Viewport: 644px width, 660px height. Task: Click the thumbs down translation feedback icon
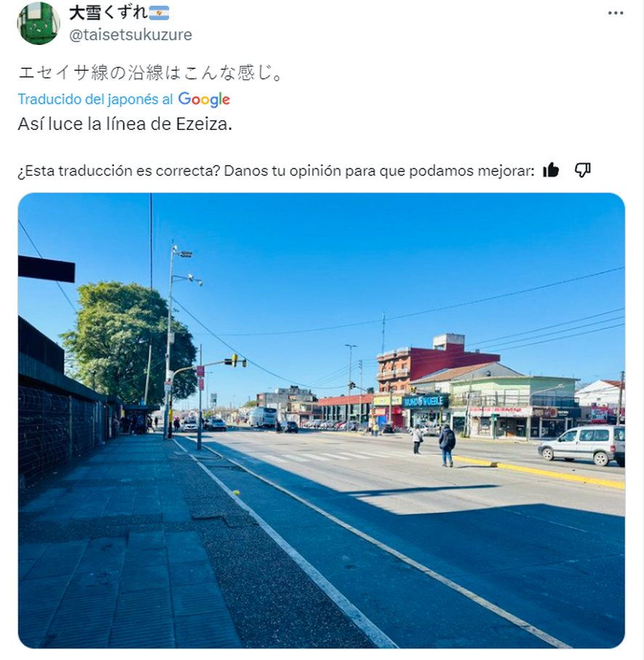tap(583, 171)
